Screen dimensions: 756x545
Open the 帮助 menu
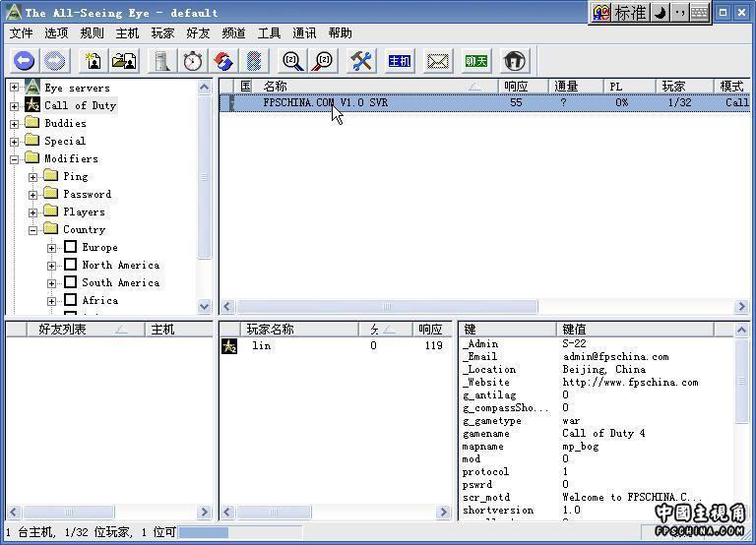point(340,33)
